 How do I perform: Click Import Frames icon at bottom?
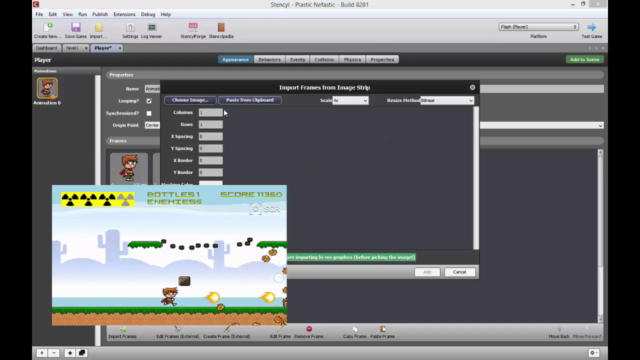(x=122, y=329)
